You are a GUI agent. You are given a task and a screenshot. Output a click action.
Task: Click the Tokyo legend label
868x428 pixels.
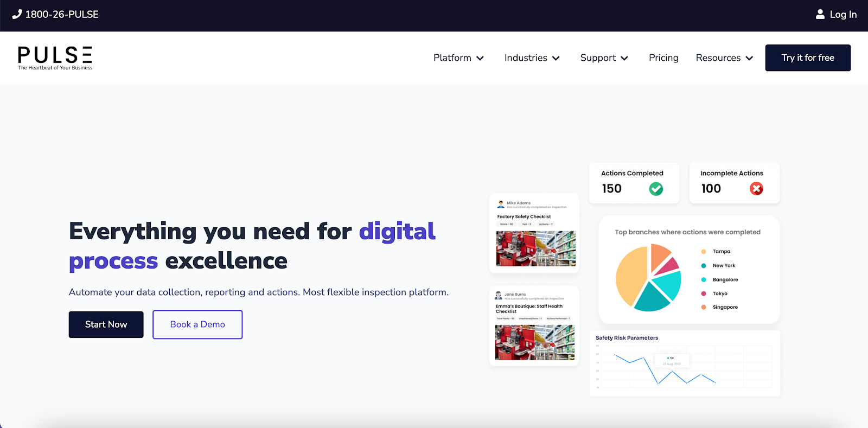pos(720,293)
